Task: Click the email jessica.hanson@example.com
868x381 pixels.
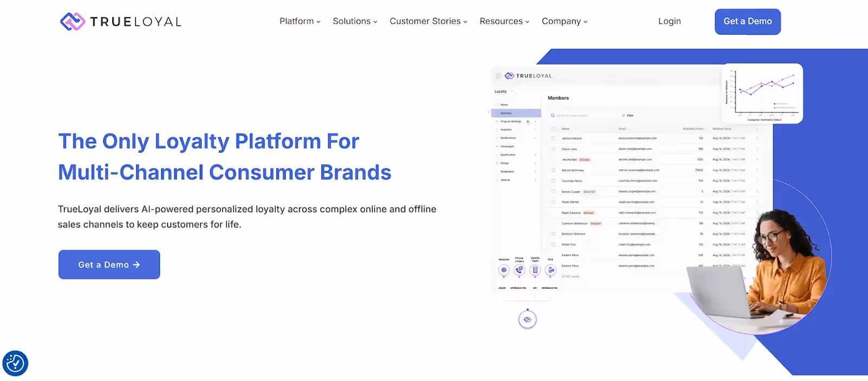Action: click(637, 138)
